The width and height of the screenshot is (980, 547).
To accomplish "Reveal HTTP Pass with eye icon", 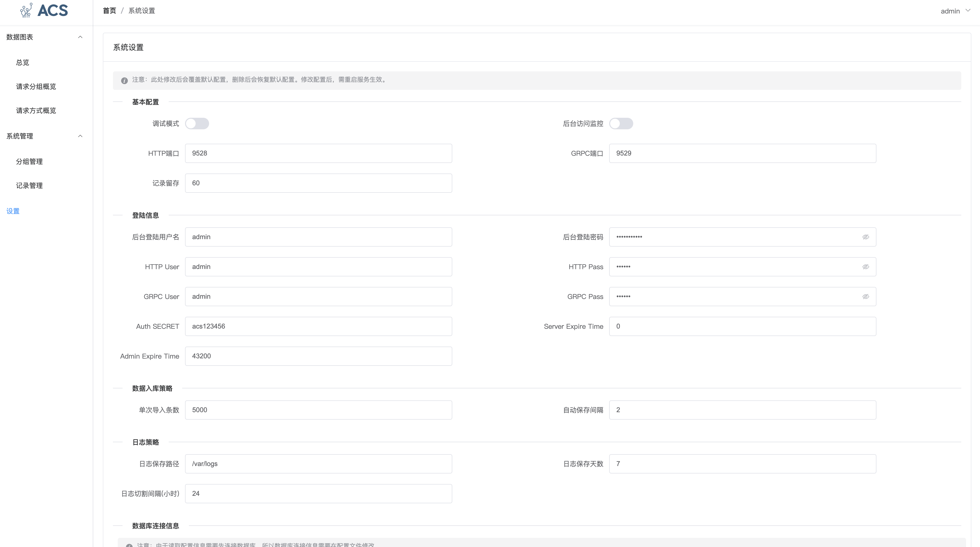I will click(x=865, y=267).
